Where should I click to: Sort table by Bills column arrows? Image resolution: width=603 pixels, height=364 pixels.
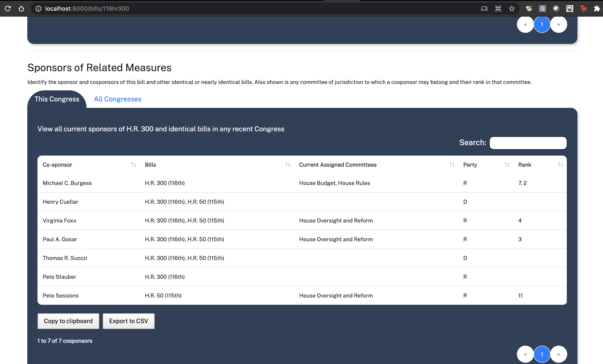(288, 165)
